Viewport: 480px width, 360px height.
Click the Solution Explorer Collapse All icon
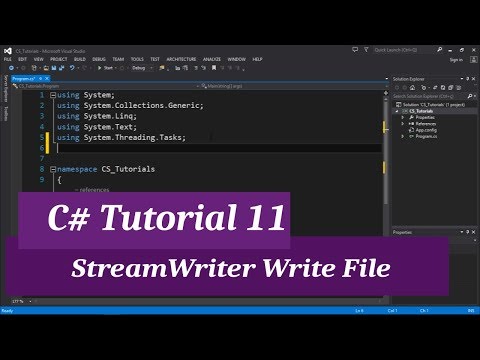451,88
